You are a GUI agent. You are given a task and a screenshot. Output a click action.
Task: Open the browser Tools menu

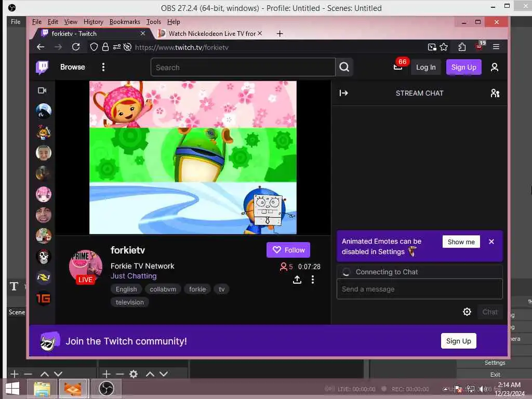[x=154, y=22]
